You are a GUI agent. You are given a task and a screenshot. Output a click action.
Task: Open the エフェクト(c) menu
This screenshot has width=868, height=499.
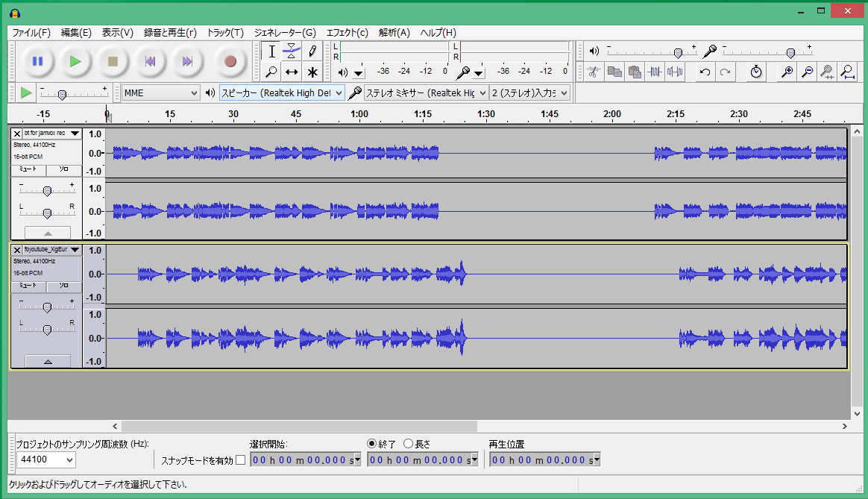(347, 33)
